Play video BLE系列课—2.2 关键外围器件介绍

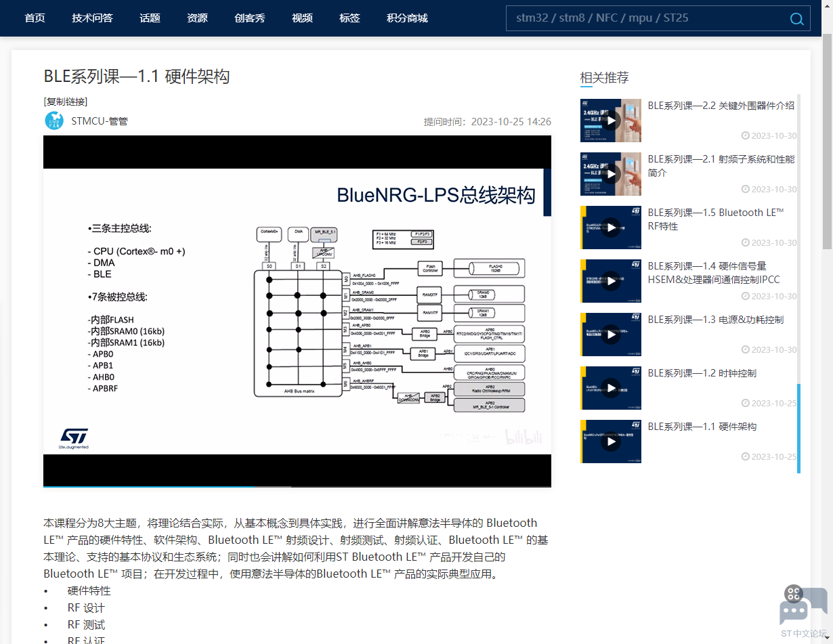[611, 121]
